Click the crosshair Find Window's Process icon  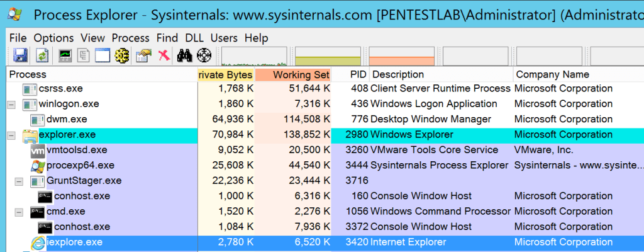204,56
